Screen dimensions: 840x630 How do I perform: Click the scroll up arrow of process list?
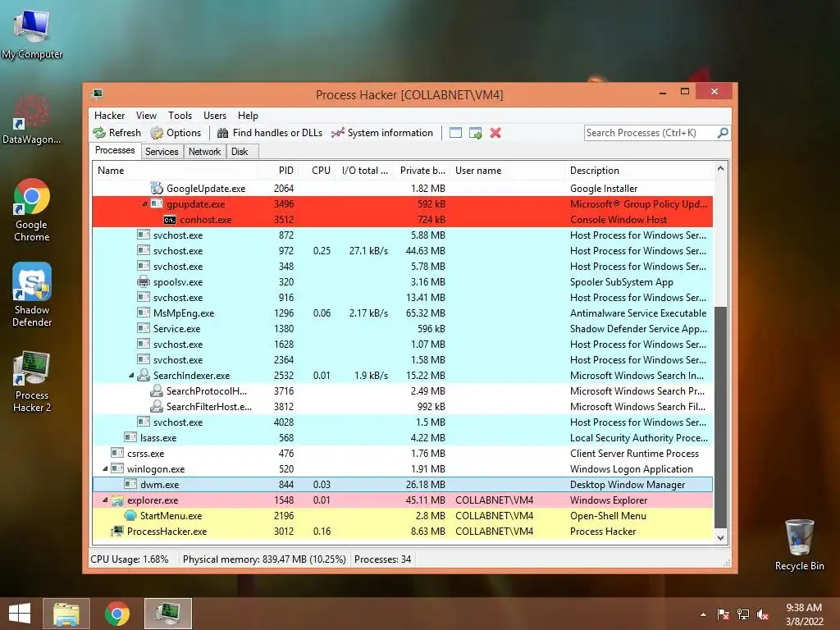click(x=720, y=169)
